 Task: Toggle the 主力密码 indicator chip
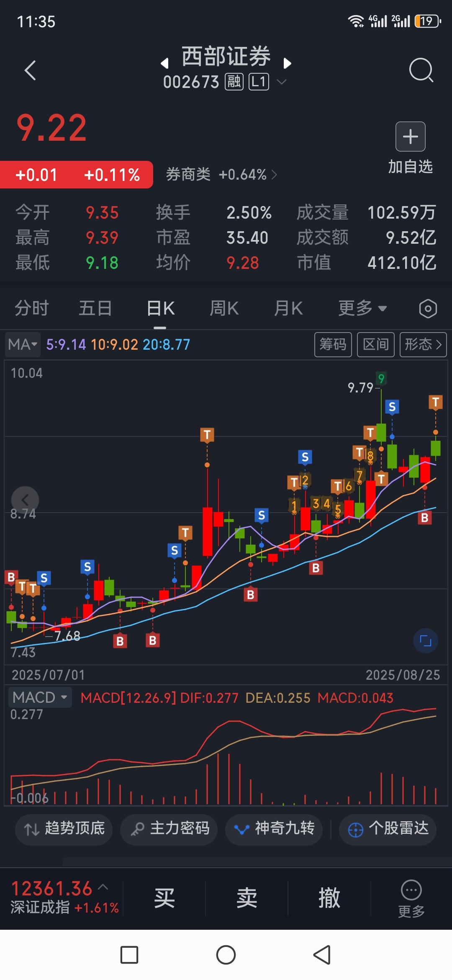169,829
